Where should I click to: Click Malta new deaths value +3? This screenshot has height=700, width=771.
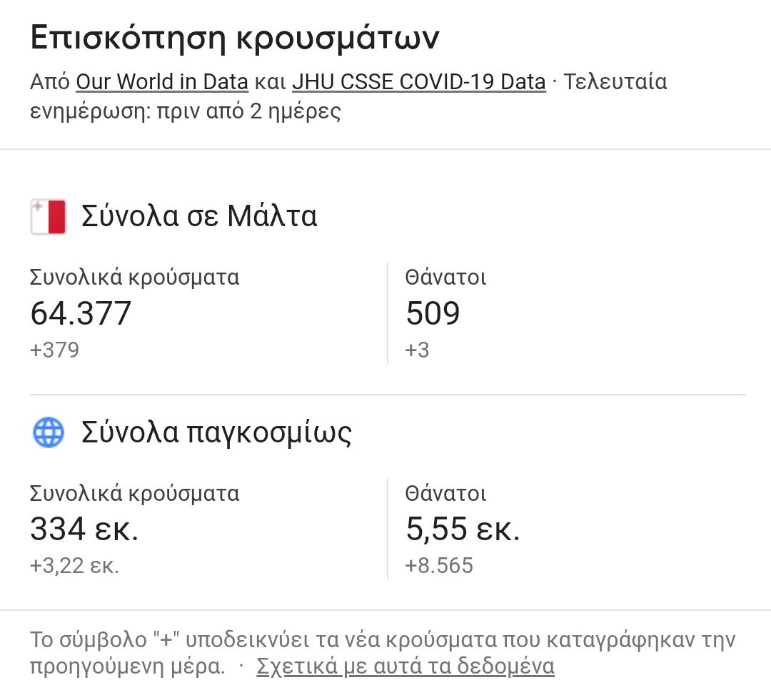pos(417,350)
